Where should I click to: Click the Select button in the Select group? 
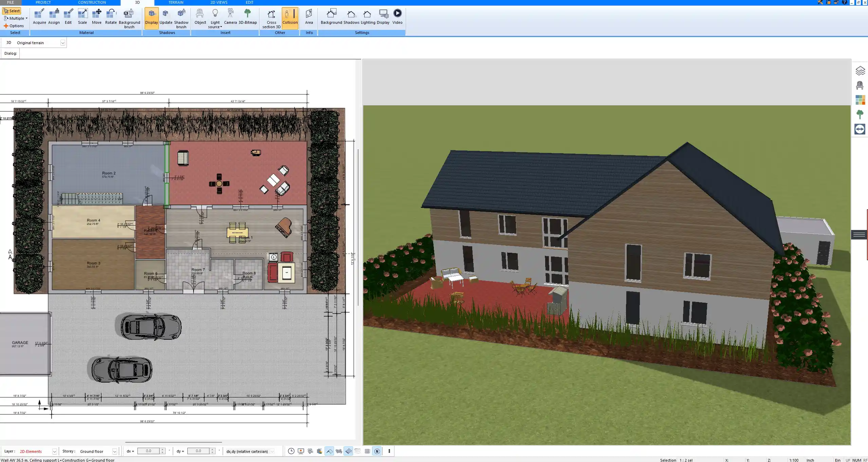pos(12,11)
